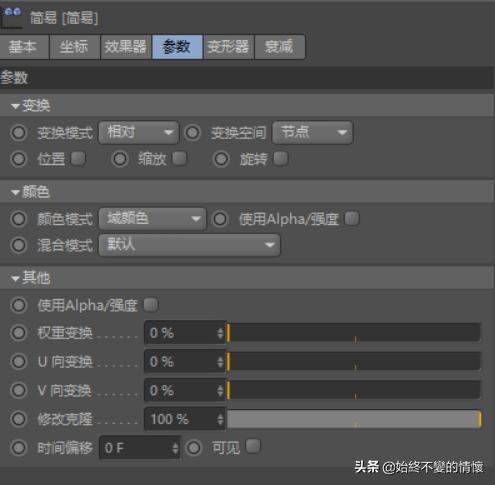Click the keyframe circle beside 旋转
The height and width of the screenshot is (485, 495).
221,159
